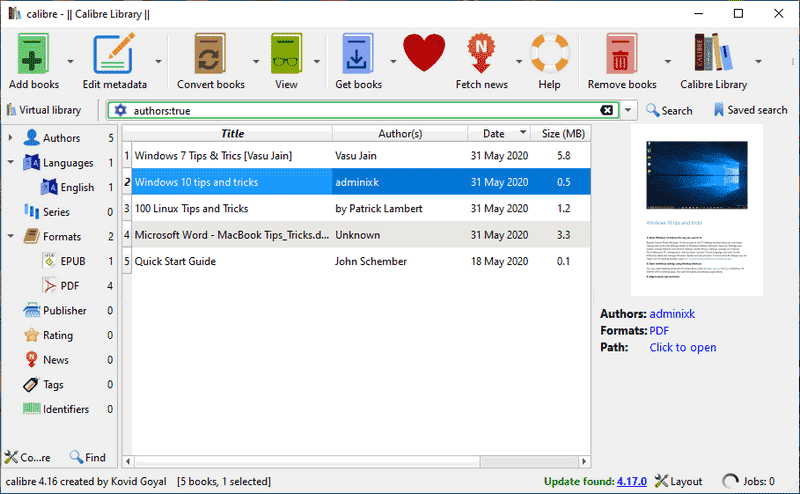Open the dropdown arrow next to View
This screenshot has width=800, height=494.
point(317,61)
